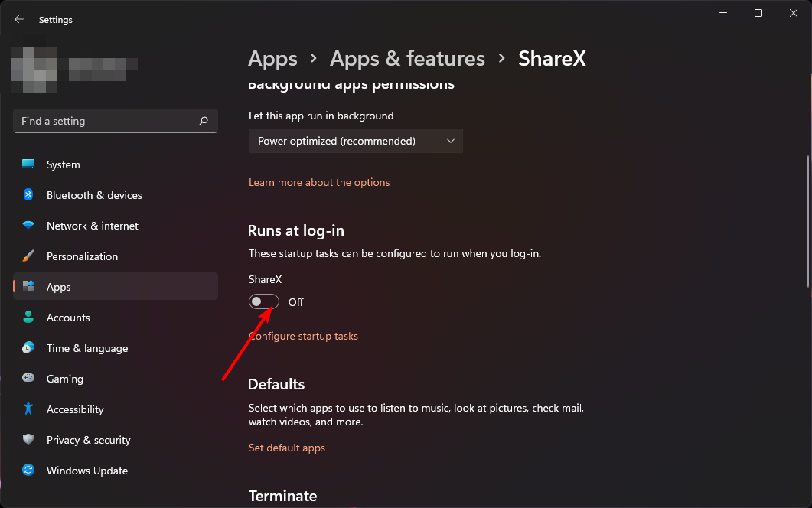This screenshot has height=508, width=812.
Task: Open the Set default apps link
Action: coord(287,448)
